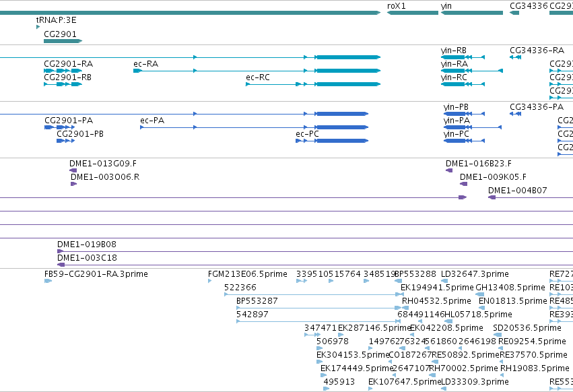Screen dimensions: 573x392
Task: Open the CG34336-RA transcript label
Action: 537,50
